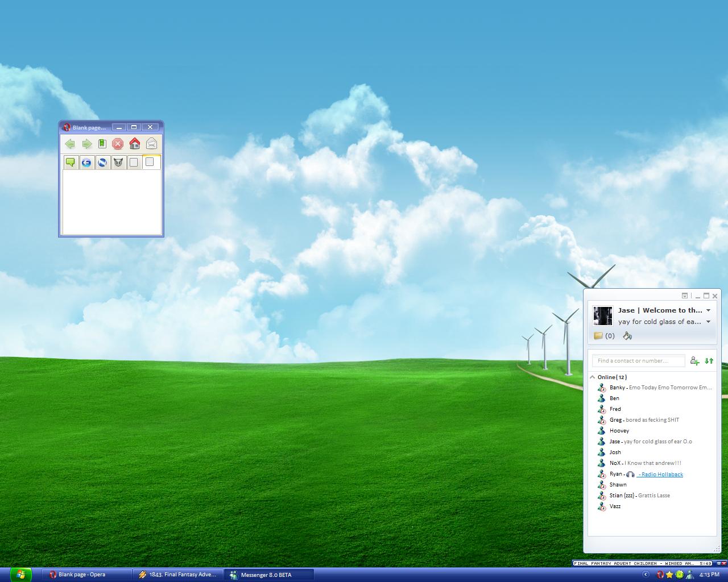The image size is (728, 582).
Task: Open Opera's green notebook toolbar icon
Action: 102,144
